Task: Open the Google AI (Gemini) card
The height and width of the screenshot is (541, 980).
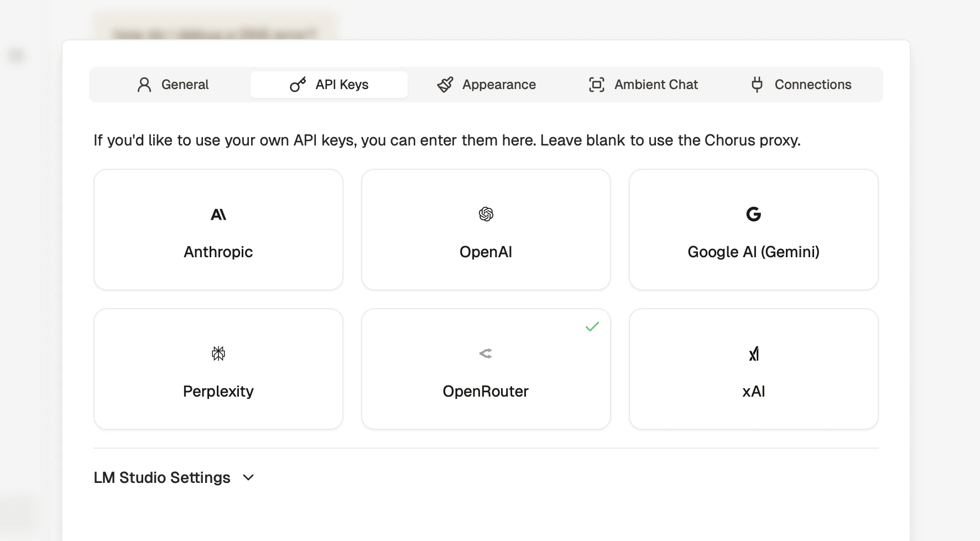Action: [x=754, y=230]
